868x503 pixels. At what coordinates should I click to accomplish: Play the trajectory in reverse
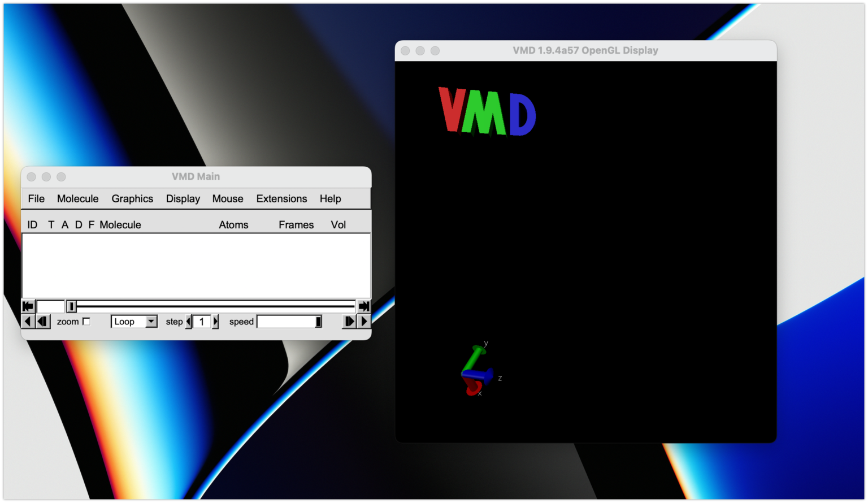click(x=27, y=321)
